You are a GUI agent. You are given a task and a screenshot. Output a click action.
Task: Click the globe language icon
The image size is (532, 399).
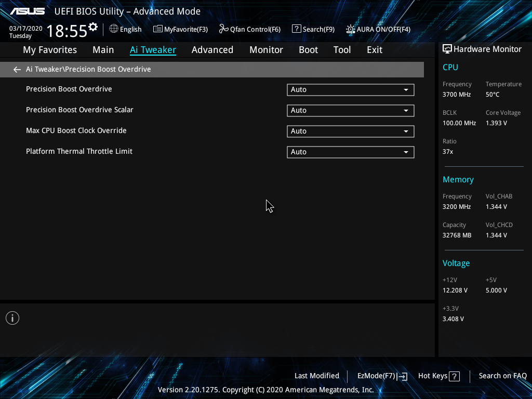[x=114, y=29]
